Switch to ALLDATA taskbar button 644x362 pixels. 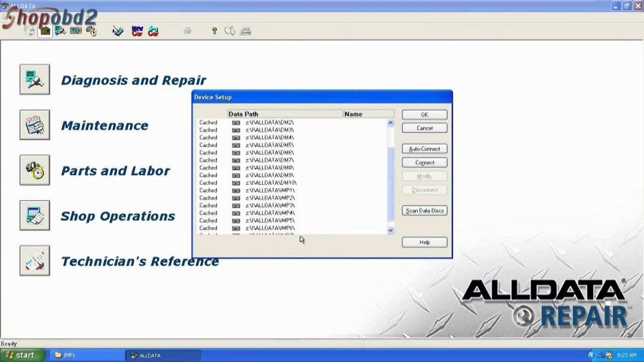pos(163,355)
